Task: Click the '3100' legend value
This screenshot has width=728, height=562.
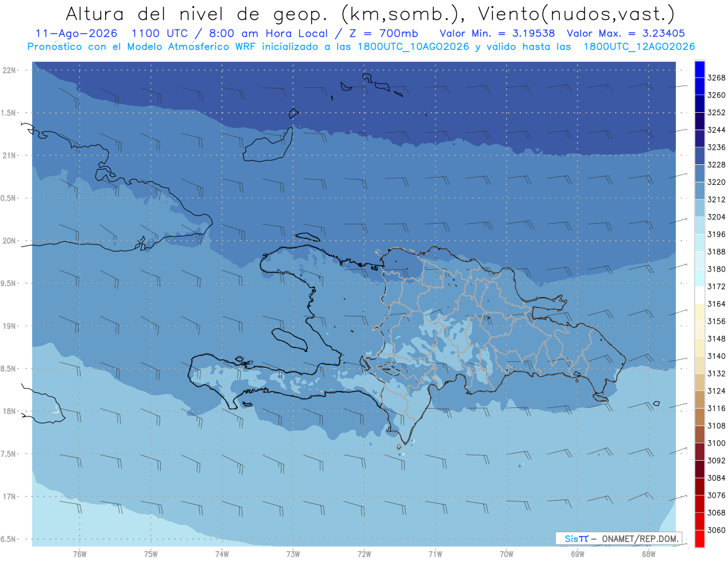Action: [716, 443]
